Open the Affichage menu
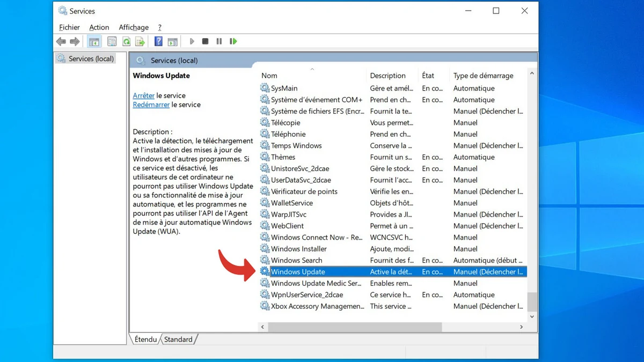 pos(134,27)
